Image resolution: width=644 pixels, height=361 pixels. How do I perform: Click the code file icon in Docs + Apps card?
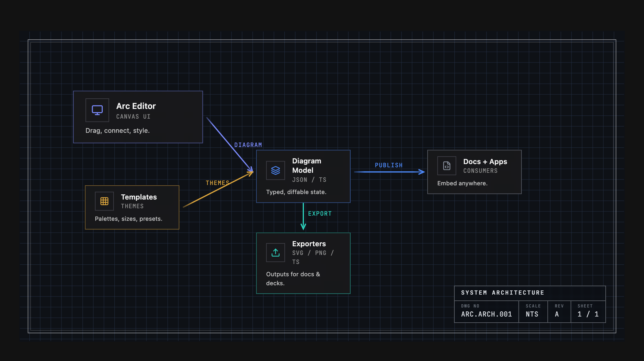coord(447,166)
